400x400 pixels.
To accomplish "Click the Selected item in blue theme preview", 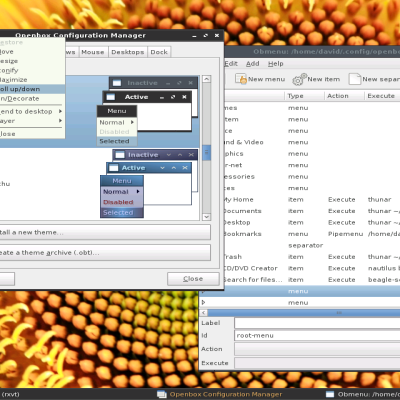I will point(122,212).
